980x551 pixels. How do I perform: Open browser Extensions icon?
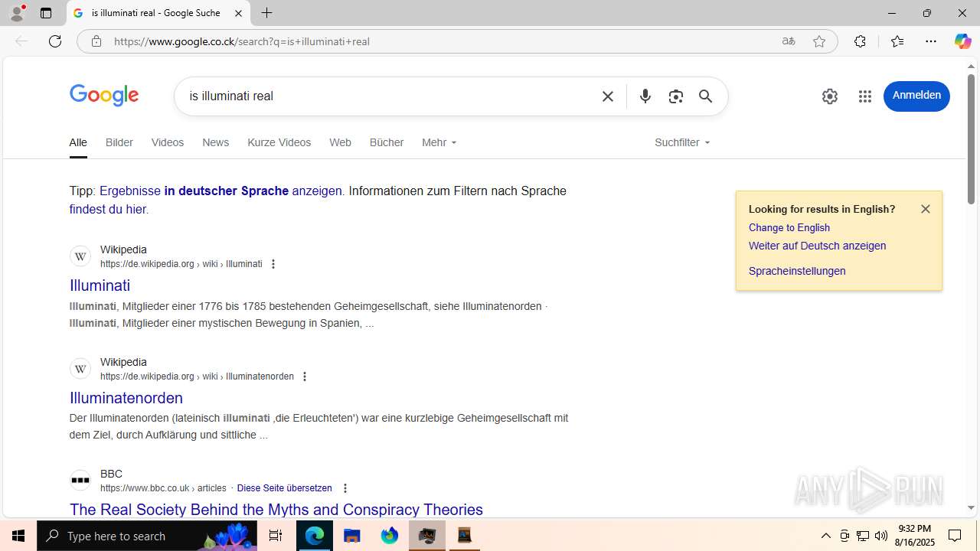pos(860,41)
